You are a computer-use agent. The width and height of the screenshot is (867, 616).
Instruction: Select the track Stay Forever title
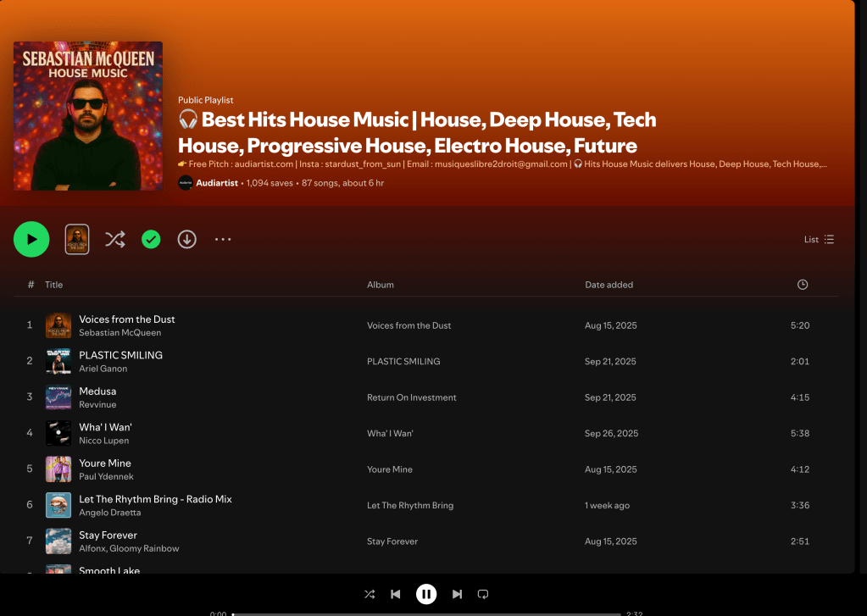coord(108,535)
